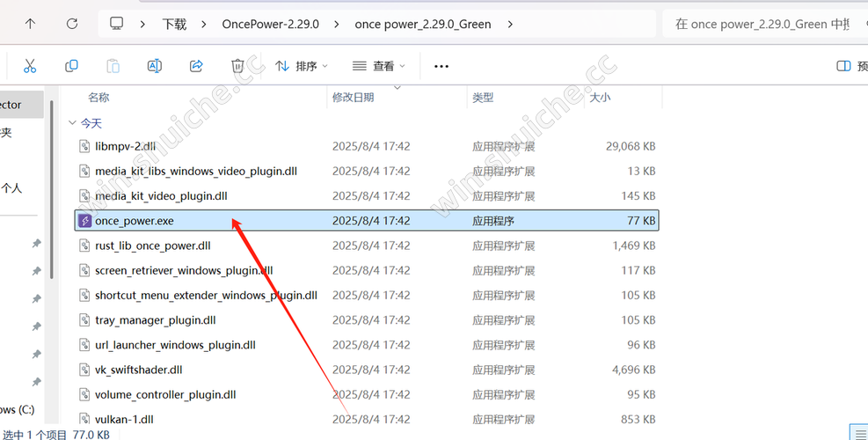Delete selected file with trash icon
The image size is (868, 440).
click(237, 66)
